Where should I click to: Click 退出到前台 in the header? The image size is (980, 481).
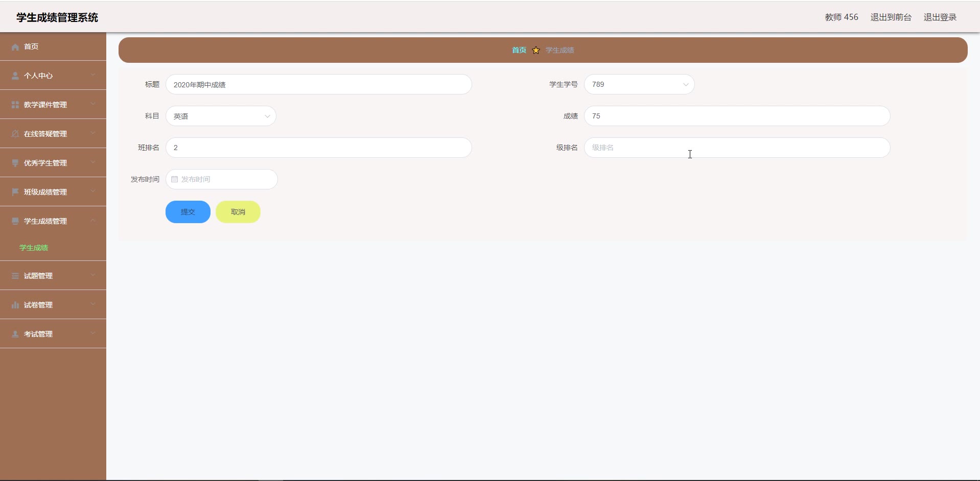tap(891, 17)
